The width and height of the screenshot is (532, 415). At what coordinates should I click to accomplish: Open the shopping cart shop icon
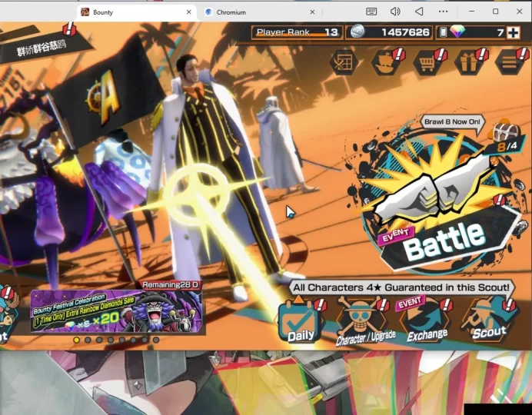coord(427,62)
